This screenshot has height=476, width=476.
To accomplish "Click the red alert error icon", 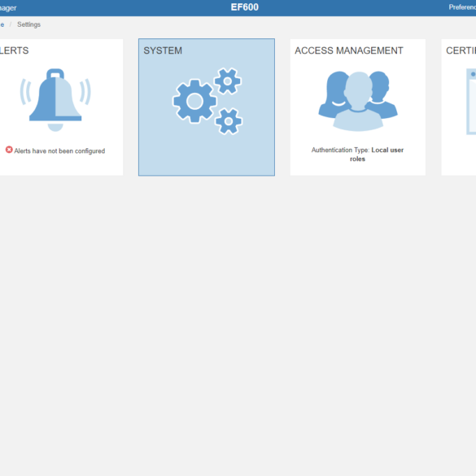I will (x=9, y=150).
